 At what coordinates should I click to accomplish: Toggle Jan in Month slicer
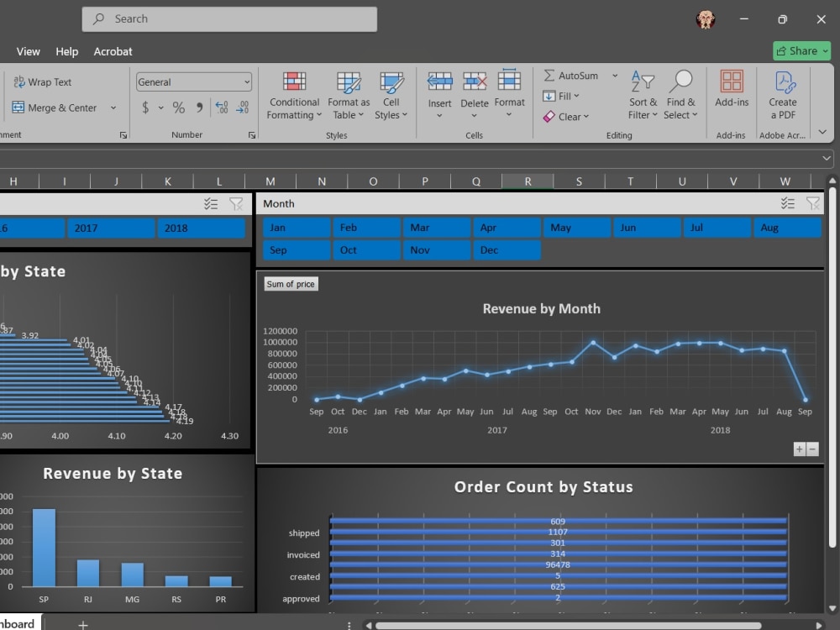pos(297,228)
